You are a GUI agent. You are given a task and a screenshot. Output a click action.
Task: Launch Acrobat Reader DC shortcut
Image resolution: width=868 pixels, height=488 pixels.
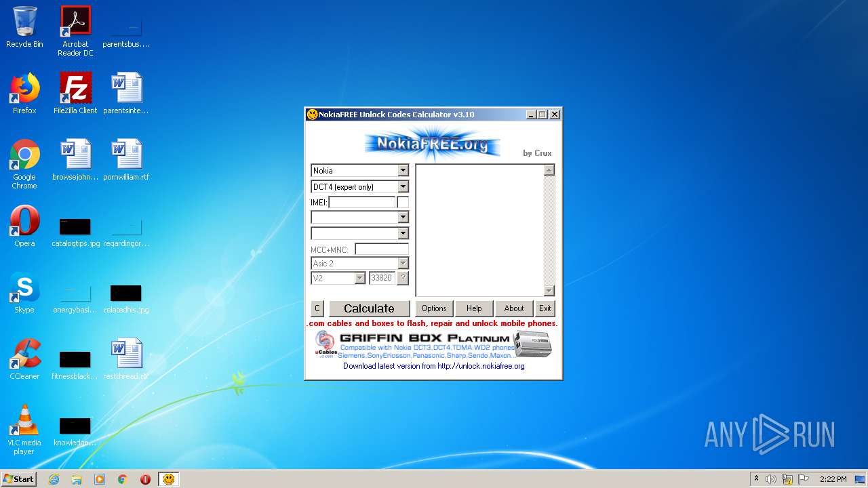coord(75,31)
